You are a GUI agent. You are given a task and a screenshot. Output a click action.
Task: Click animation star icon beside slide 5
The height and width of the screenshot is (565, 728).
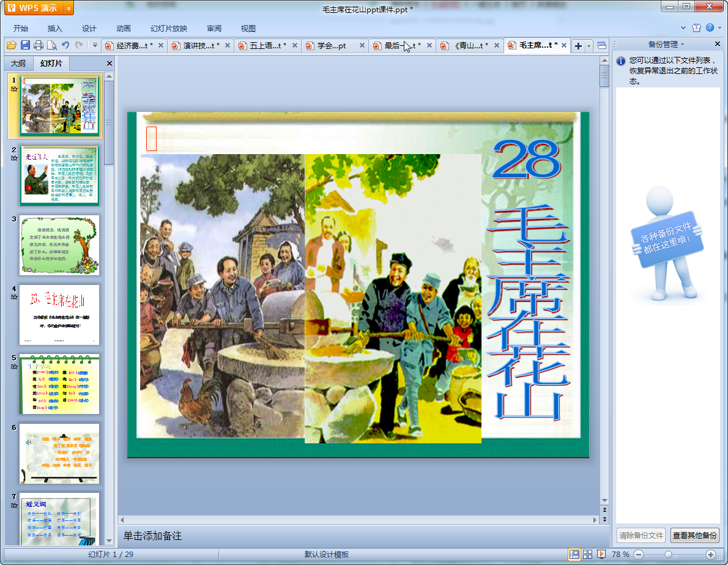tap(14, 366)
